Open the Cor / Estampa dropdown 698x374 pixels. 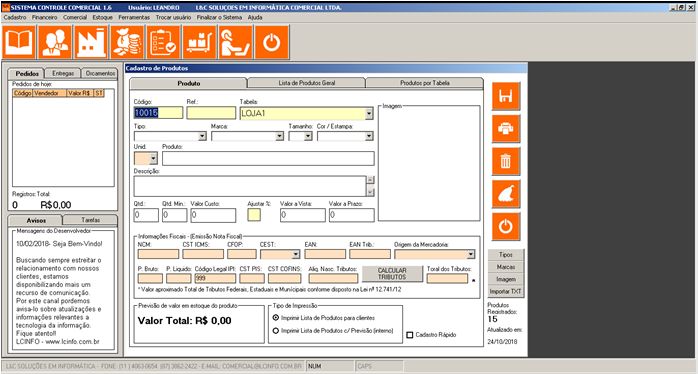point(369,136)
